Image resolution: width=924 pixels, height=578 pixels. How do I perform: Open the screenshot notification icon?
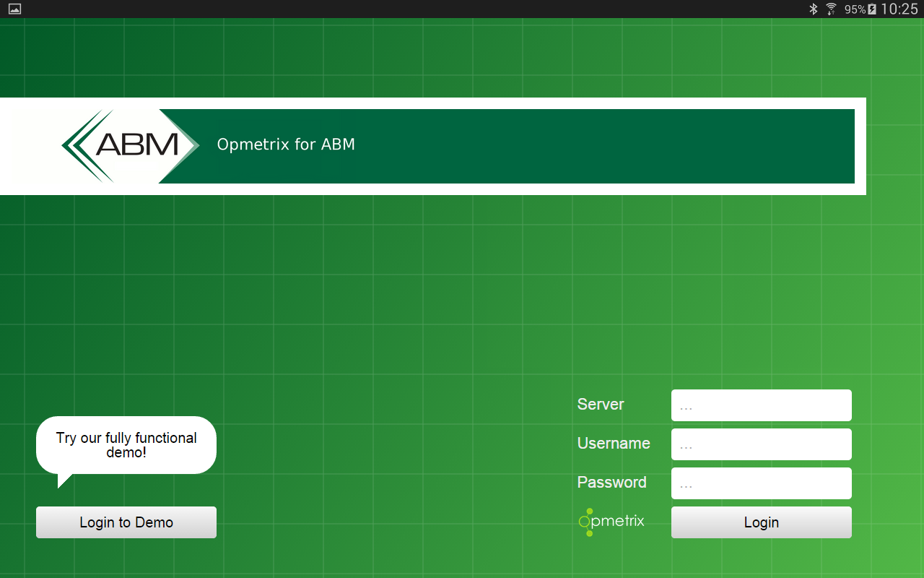click(x=14, y=9)
